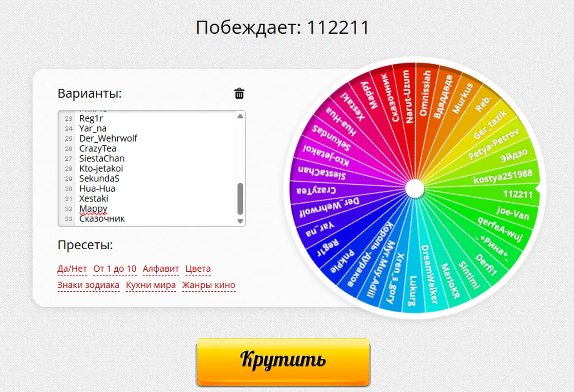
Task: Click the Побеждает: 112211 result heading
Action: click(x=282, y=27)
